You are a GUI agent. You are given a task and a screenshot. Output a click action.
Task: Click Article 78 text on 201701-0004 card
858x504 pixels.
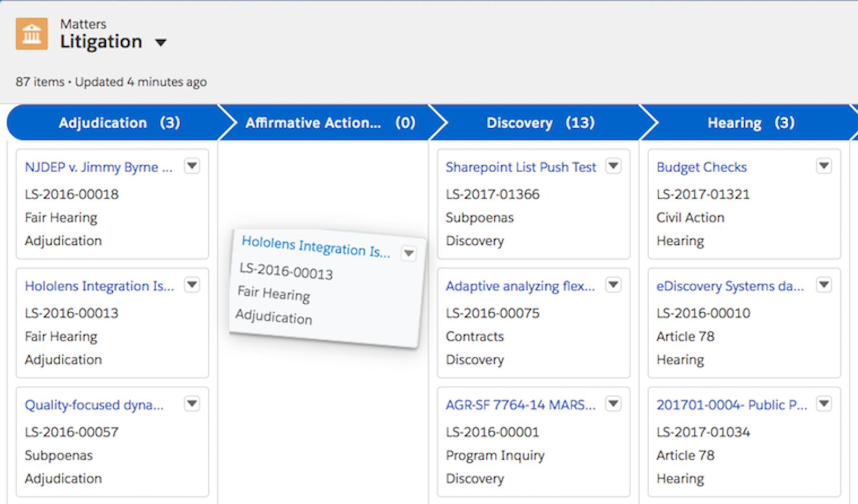pos(686,456)
